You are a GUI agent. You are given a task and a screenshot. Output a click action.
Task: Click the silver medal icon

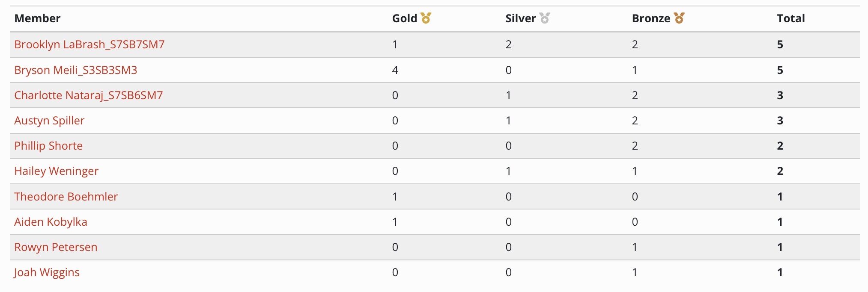tap(545, 18)
